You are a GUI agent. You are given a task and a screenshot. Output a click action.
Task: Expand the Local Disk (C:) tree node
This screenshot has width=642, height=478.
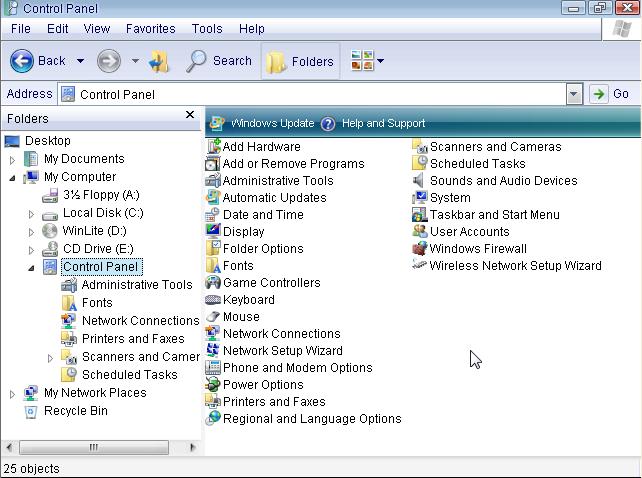point(31,214)
